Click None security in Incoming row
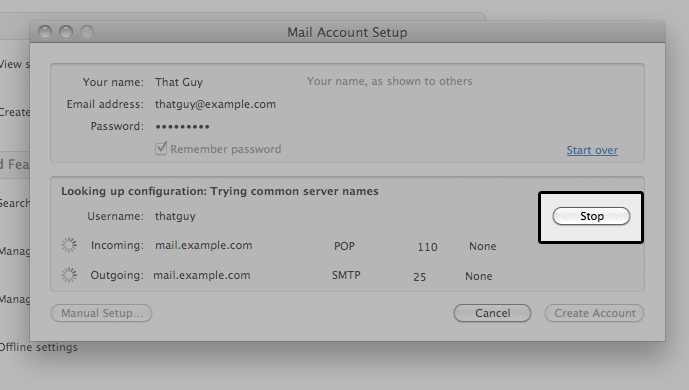Screen dimensions: 689x390 482,246
